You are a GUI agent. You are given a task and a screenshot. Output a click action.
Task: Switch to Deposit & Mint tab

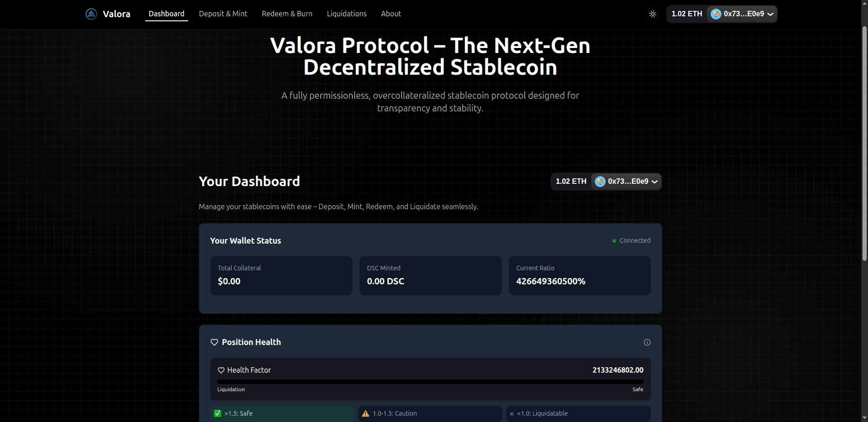pyautogui.click(x=223, y=14)
